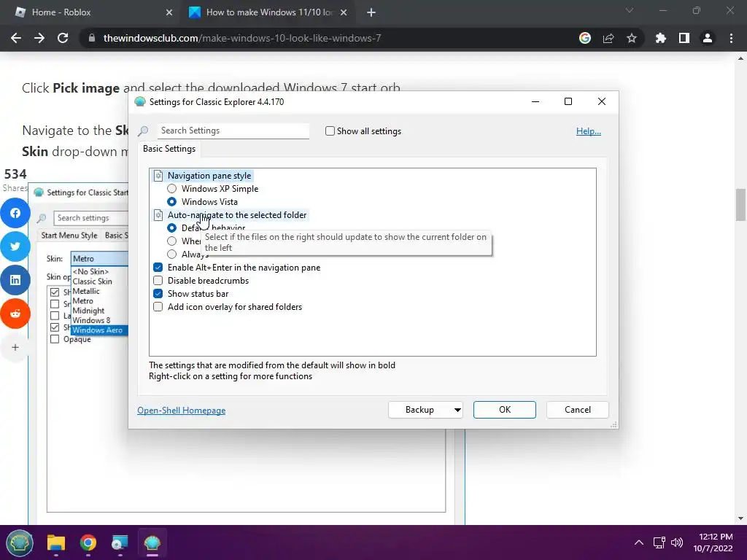Open the Open-Shell Homepage link
This screenshot has height=560, width=747.
(182, 411)
